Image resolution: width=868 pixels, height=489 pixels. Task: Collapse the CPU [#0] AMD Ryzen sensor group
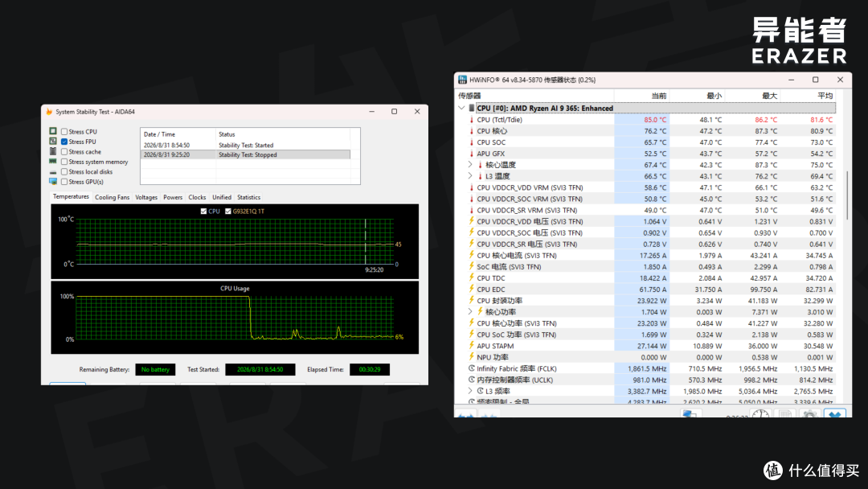(x=461, y=108)
